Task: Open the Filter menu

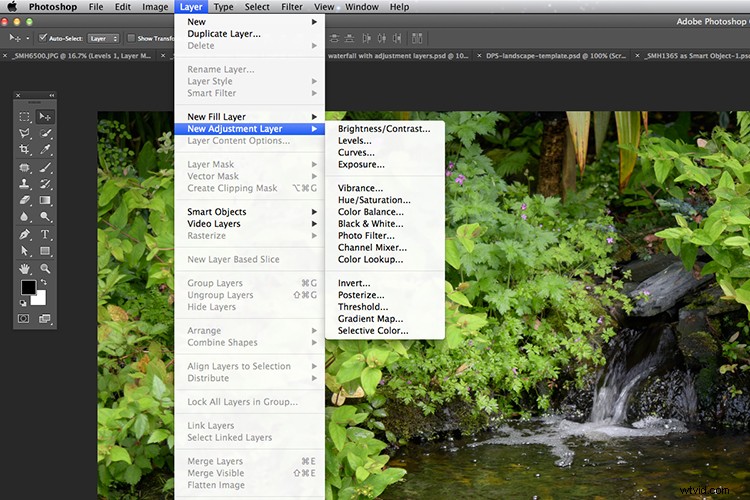Action: point(291,7)
